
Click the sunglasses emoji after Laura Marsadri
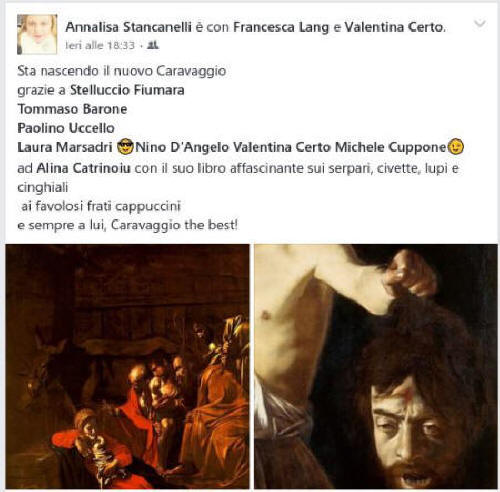[x=125, y=147]
